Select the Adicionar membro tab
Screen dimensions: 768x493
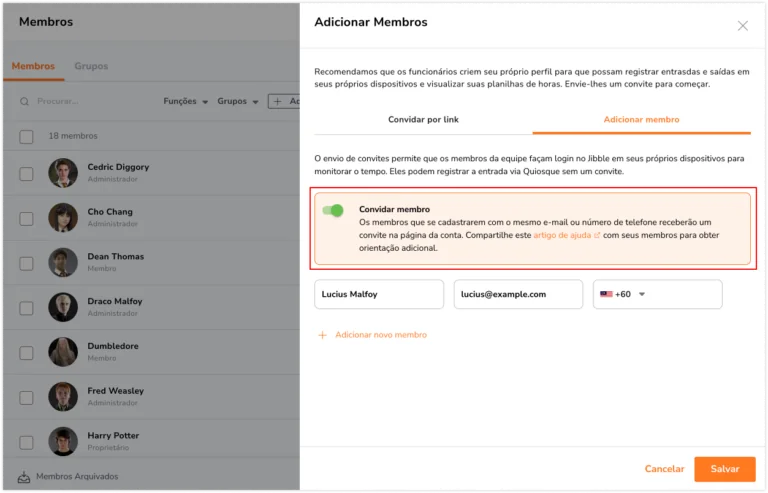(x=641, y=119)
